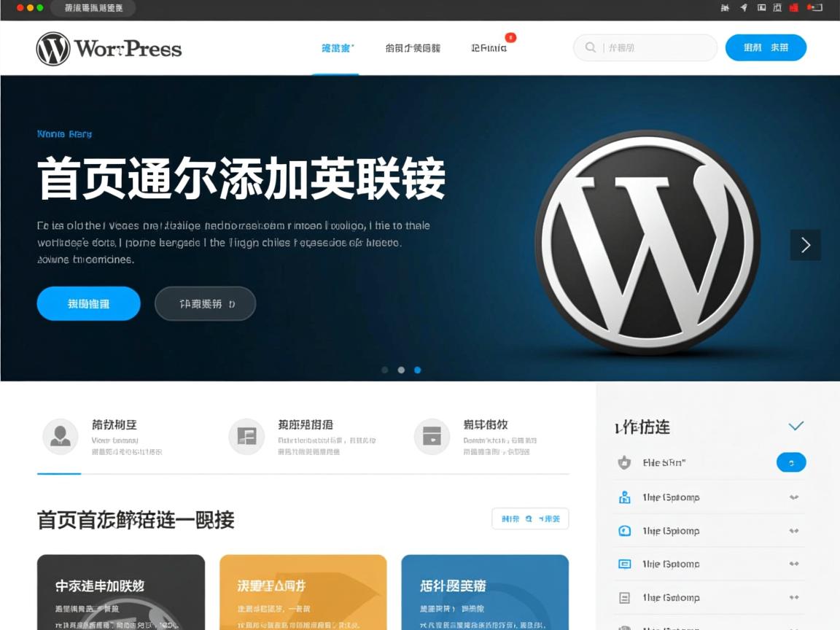Collapse the sidebar widget using its chevron

(796, 426)
